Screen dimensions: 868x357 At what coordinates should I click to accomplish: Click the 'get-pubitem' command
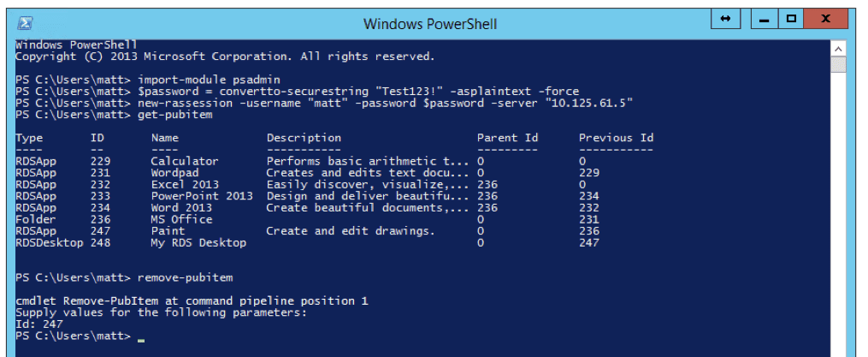(x=175, y=115)
